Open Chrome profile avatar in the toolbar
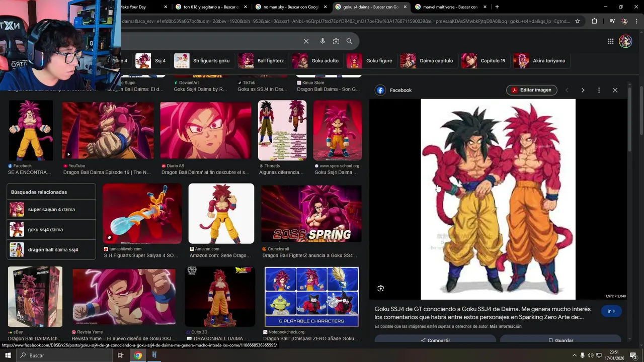 pos(624,21)
